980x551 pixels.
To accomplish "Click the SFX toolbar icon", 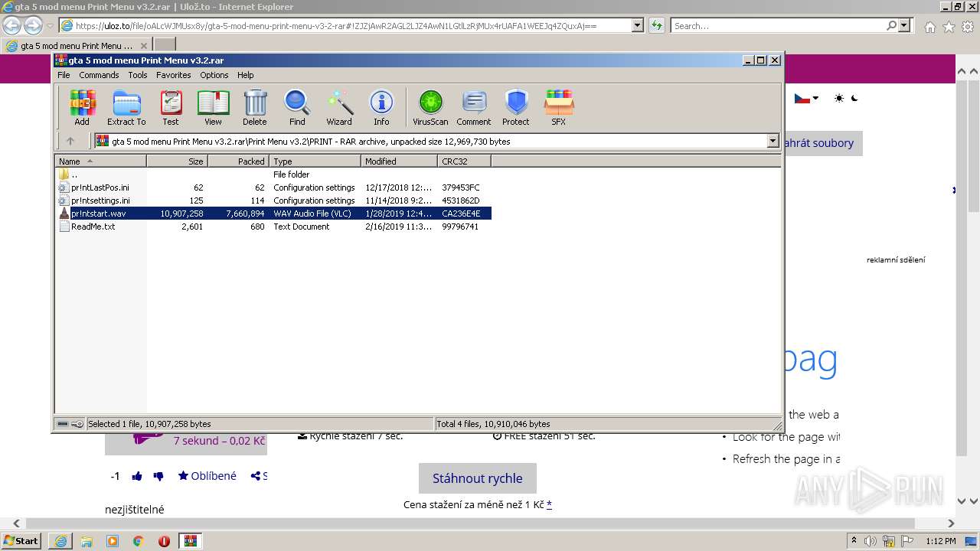I will click(559, 108).
